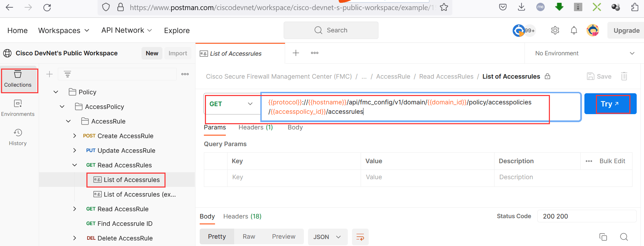The width and height of the screenshot is (644, 246).
Task: Click the wrap lines icon in response
Action: (360, 237)
